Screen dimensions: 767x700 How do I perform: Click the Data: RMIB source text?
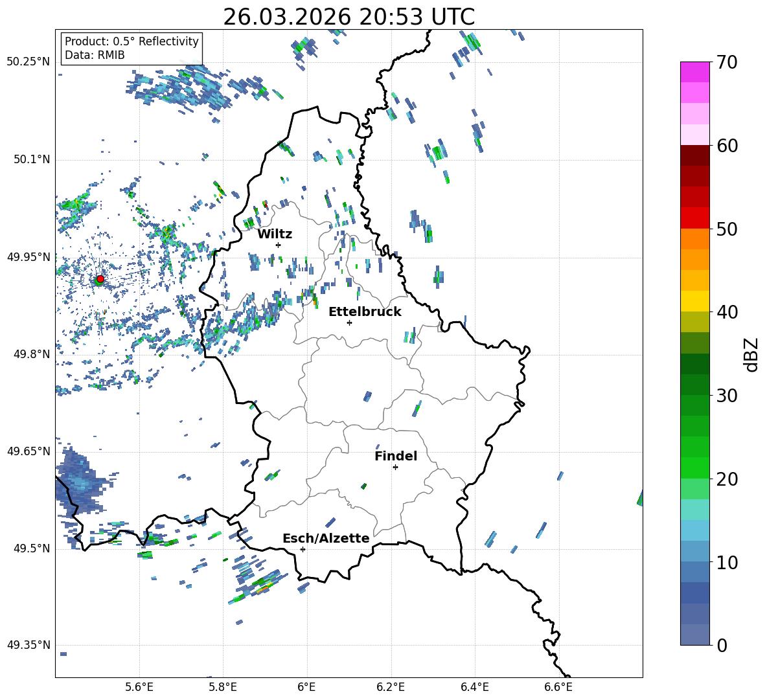click(x=95, y=55)
